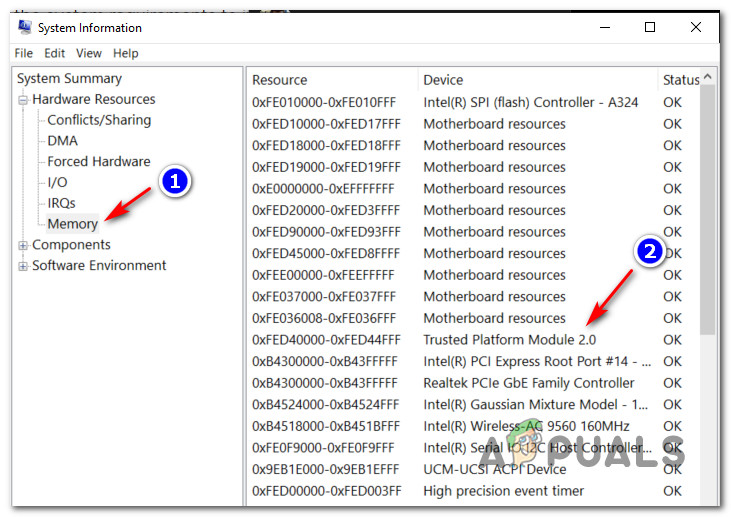Select High precision event timer row

coord(474,491)
